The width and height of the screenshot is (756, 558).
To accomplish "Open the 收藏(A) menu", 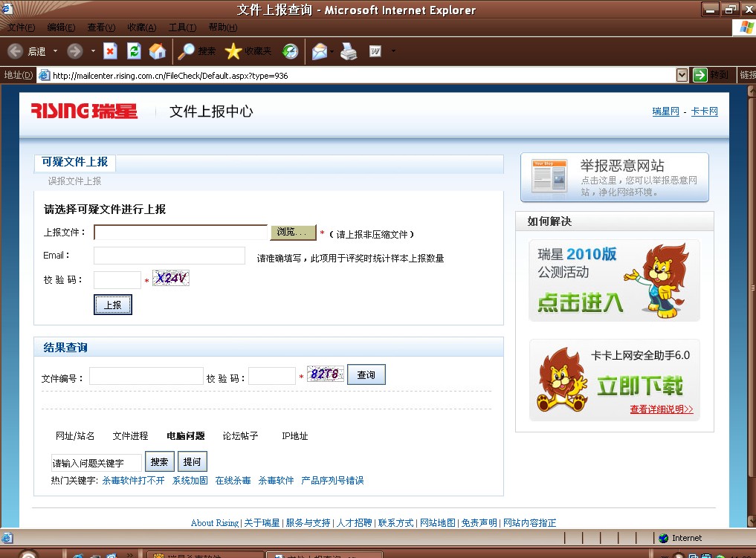I will (x=142, y=27).
